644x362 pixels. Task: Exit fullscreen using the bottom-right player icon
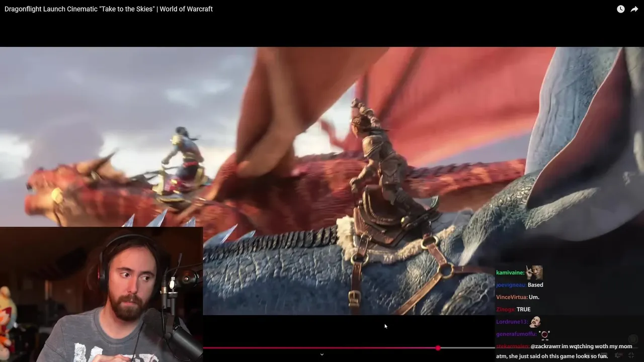pos(631,355)
